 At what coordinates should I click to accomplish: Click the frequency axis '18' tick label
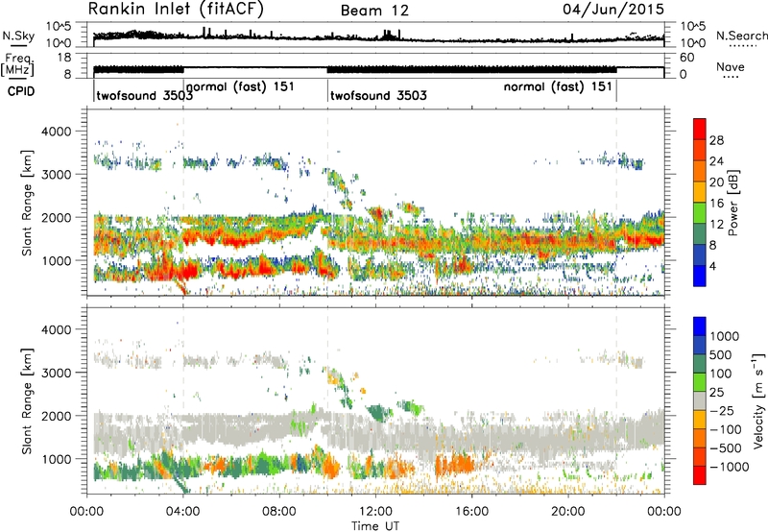coord(63,58)
